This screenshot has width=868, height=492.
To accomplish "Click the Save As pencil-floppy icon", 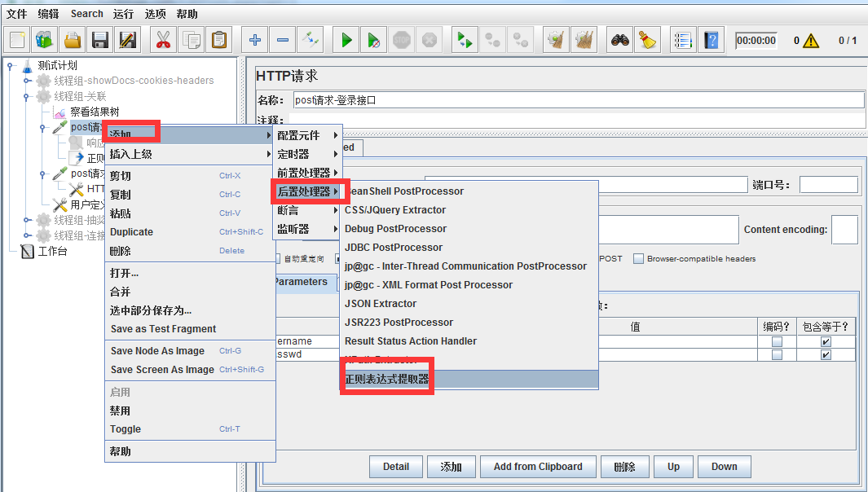I will (127, 40).
